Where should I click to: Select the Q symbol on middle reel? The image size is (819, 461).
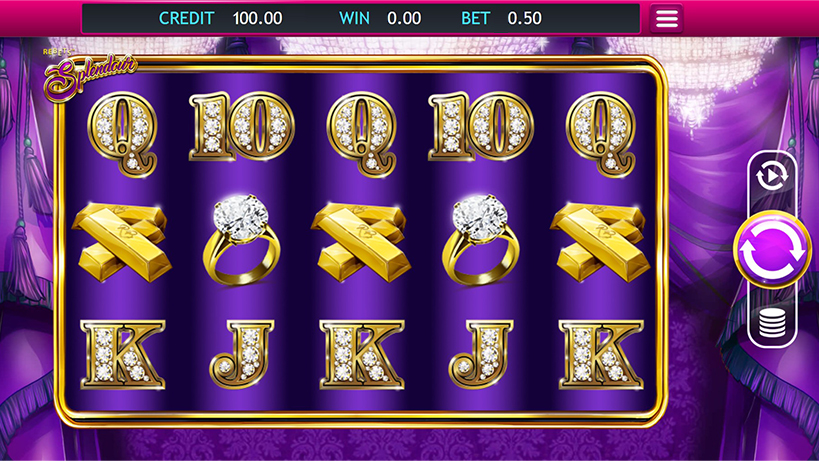click(362, 134)
